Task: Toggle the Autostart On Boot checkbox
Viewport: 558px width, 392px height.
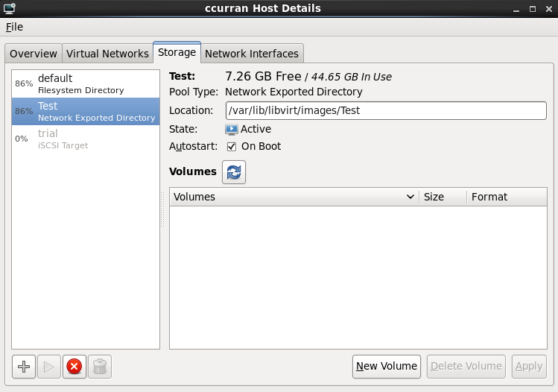Action: 232,147
